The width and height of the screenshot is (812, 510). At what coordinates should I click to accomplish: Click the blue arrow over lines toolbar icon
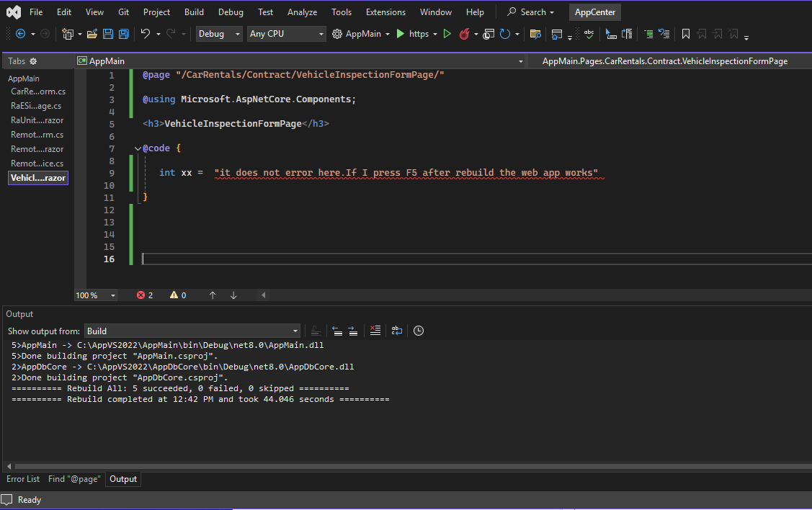point(627,34)
